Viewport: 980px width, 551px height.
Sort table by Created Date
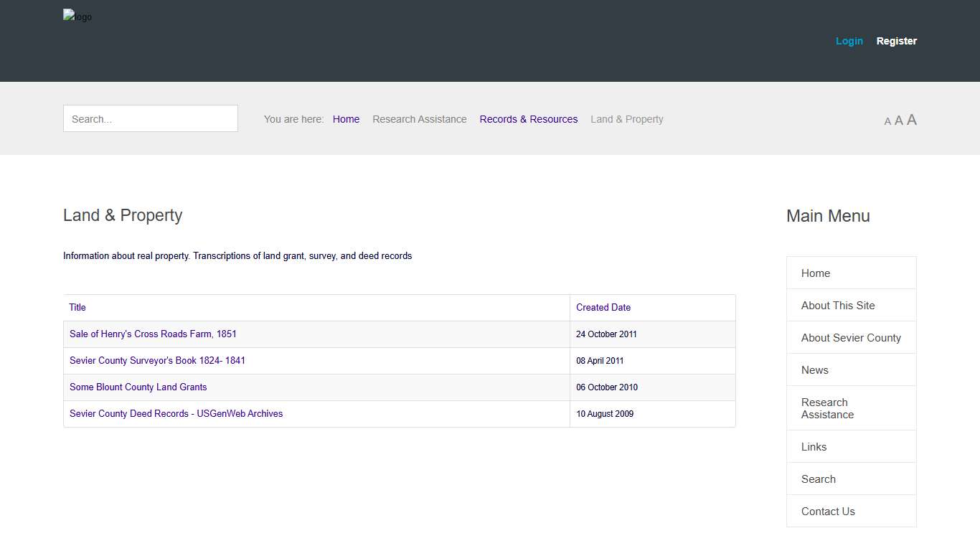pyautogui.click(x=603, y=307)
